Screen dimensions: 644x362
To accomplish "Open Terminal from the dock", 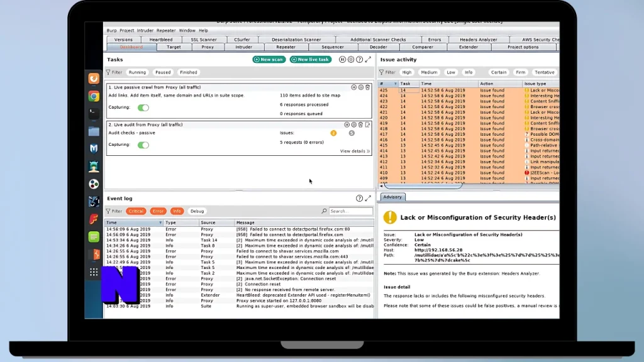I will 94,113.
